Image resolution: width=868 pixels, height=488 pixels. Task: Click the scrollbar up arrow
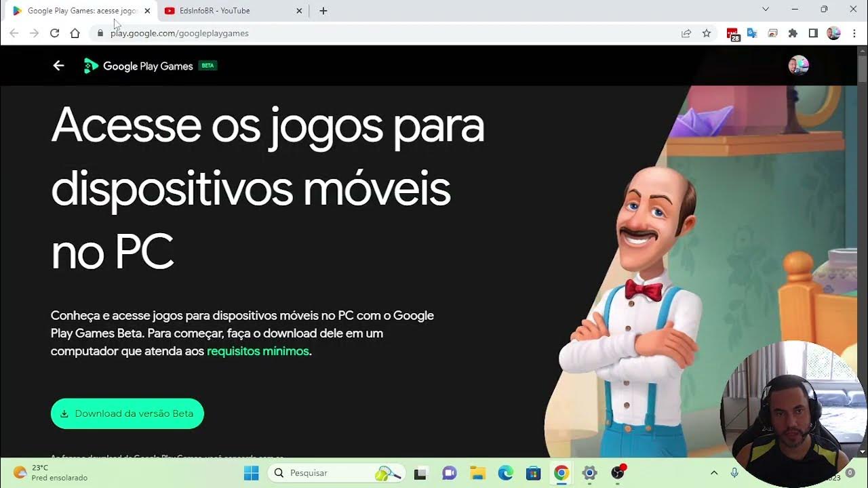(863, 50)
